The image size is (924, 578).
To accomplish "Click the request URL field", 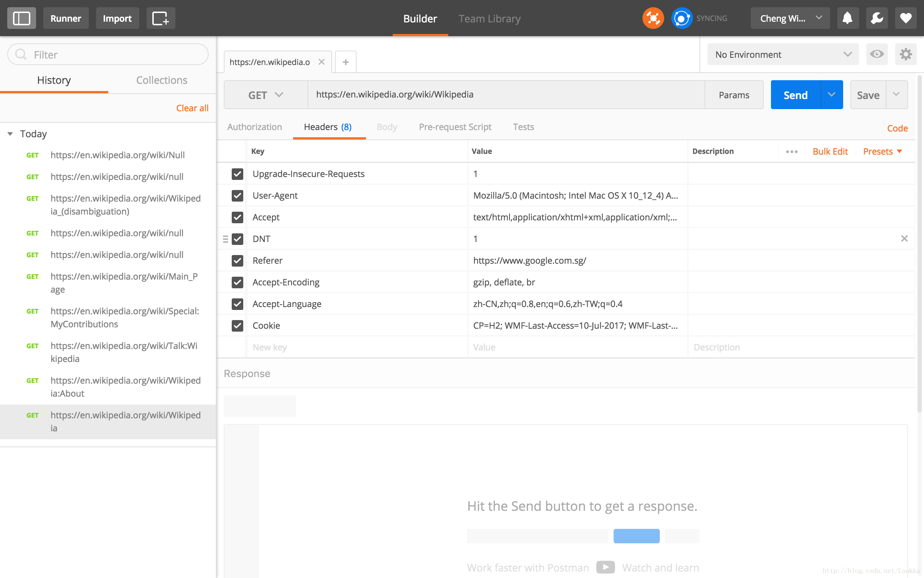I will click(506, 94).
